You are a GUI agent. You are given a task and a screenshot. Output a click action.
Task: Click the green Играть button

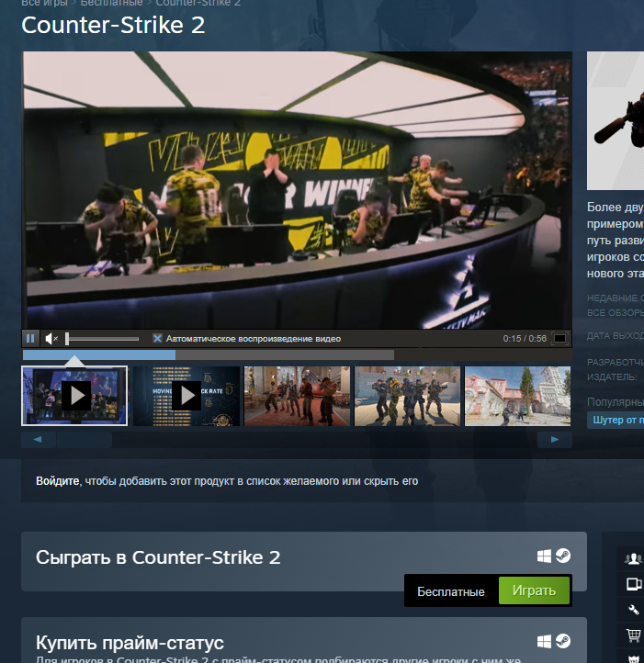534,590
